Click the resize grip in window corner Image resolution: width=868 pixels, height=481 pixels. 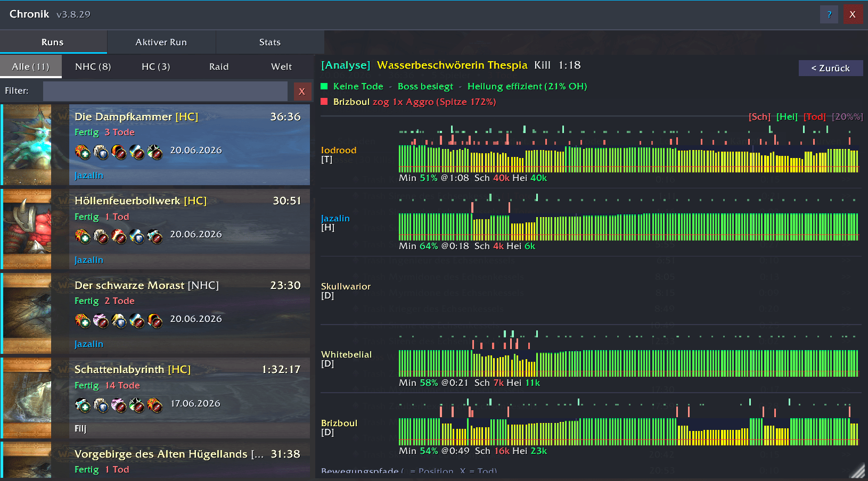coord(858,470)
